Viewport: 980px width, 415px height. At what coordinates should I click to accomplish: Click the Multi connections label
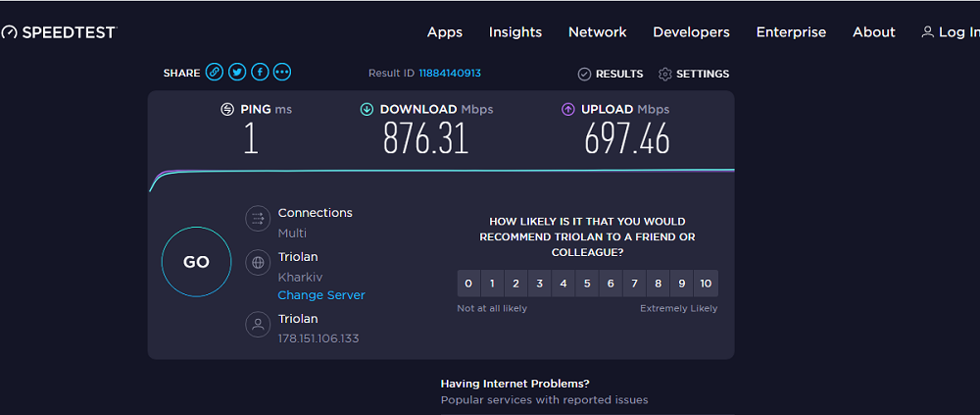click(292, 233)
